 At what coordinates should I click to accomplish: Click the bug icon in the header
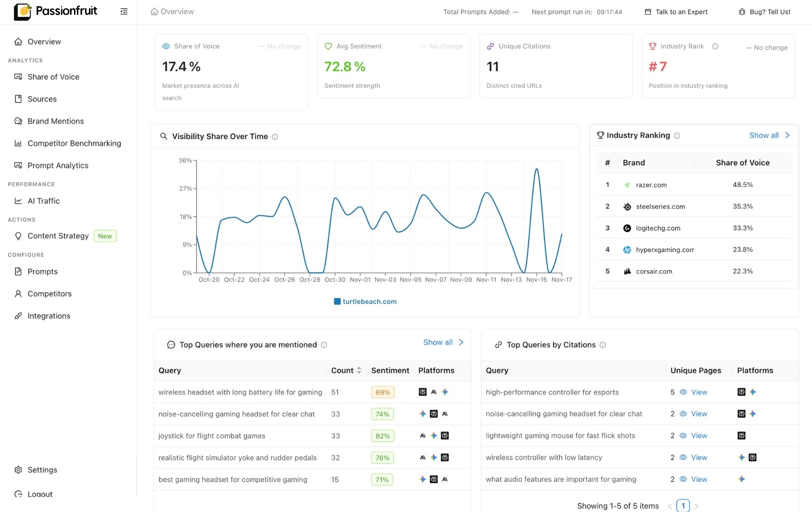[742, 12]
